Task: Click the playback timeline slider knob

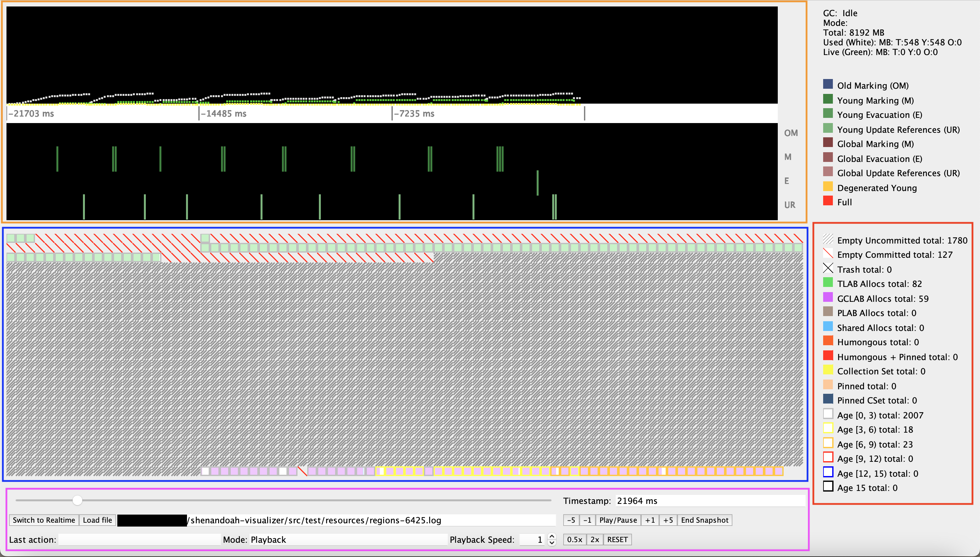Action: 77,500
